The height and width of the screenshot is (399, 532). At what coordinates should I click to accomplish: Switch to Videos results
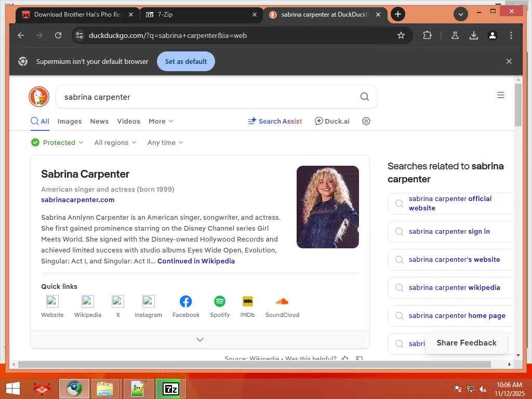click(x=129, y=122)
